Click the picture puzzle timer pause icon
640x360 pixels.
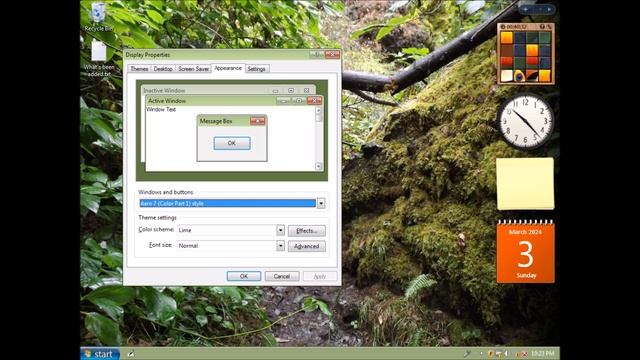(503, 27)
